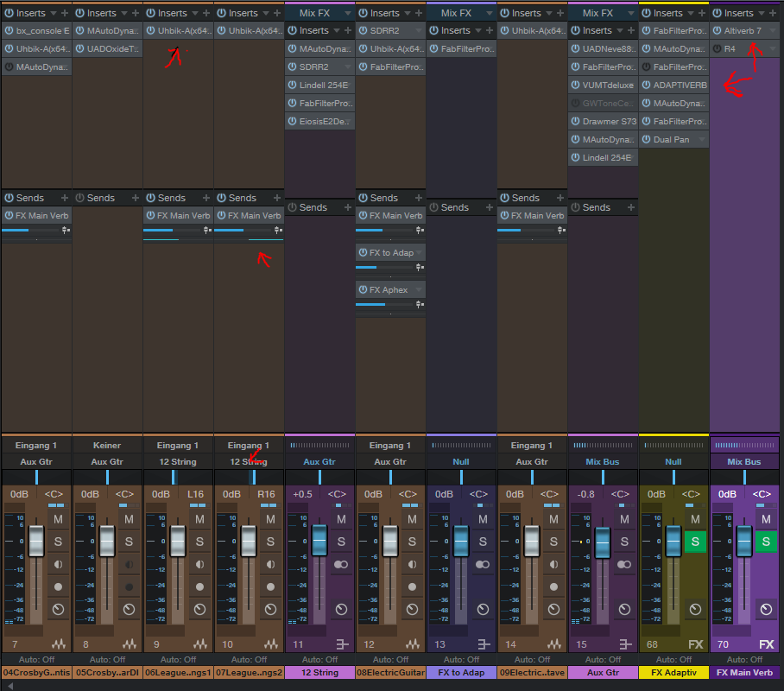
Task: Click the FX icon on channel 70
Action: pyautogui.click(x=767, y=644)
